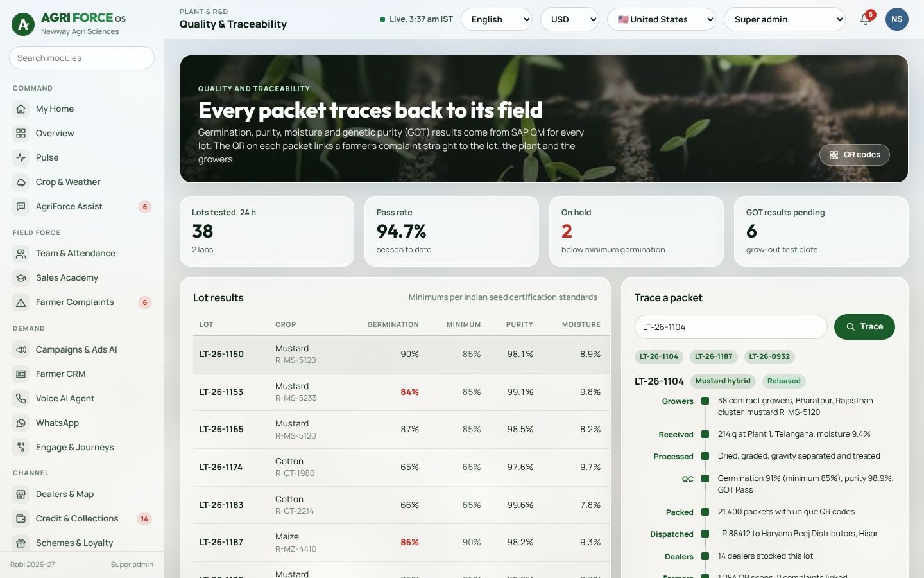Click the red 86% germination value
Screen dimensions: 924x578
(x=409, y=543)
